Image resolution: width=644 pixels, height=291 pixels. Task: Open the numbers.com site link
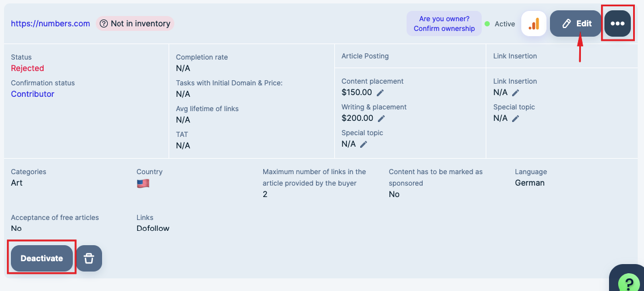(50, 24)
